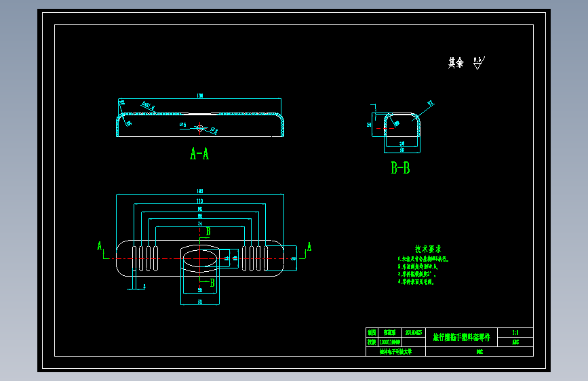The height and width of the screenshot is (381, 588).
Task: Click the 技术要求 heading
Action: click(x=428, y=249)
